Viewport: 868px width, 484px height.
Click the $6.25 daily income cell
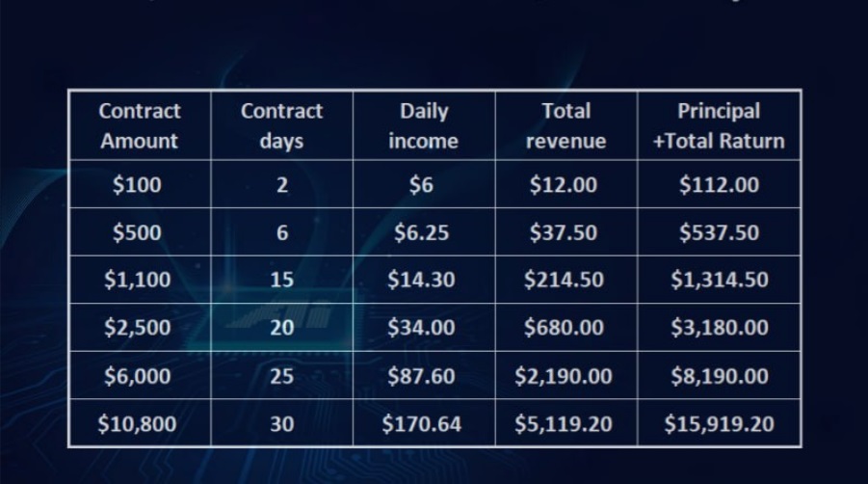(419, 232)
